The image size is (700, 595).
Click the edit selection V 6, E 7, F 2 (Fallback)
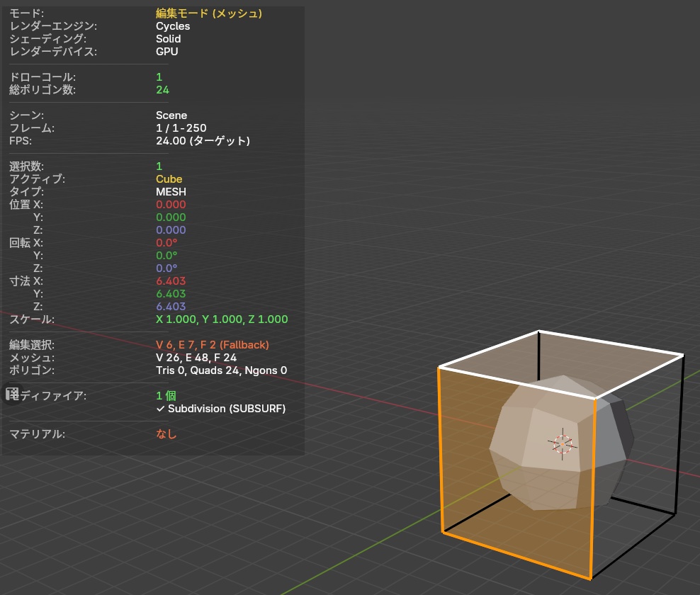(213, 345)
